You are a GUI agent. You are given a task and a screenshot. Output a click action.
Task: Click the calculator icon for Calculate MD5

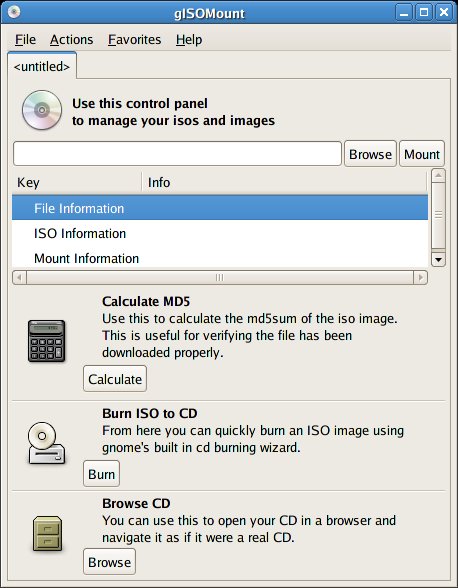[47, 341]
